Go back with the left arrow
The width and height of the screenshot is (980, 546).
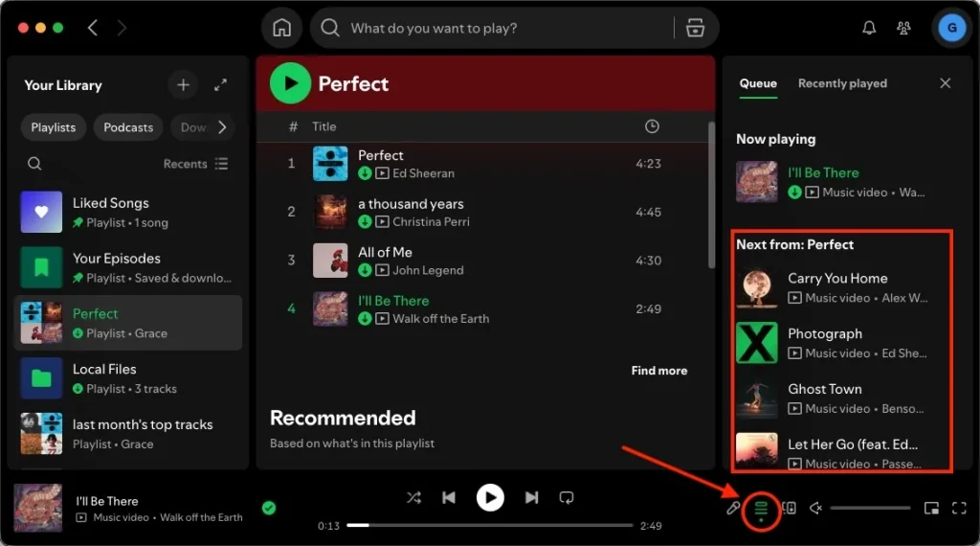[x=93, y=28]
